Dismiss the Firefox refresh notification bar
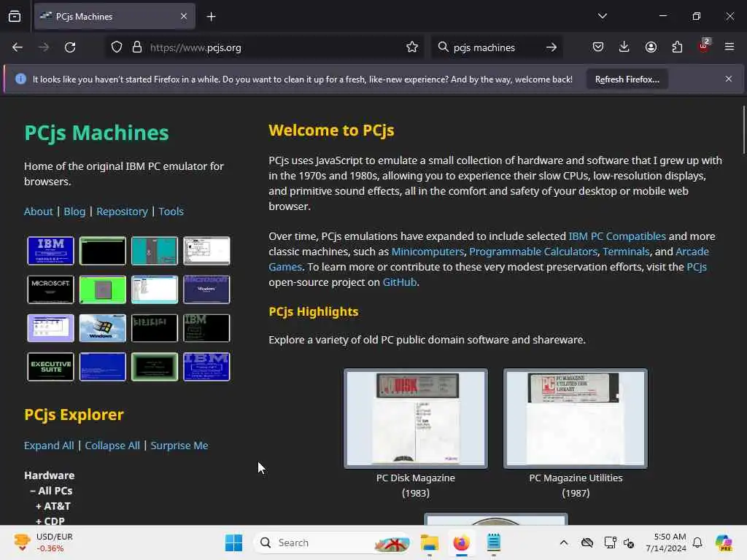 pos(729,79)
